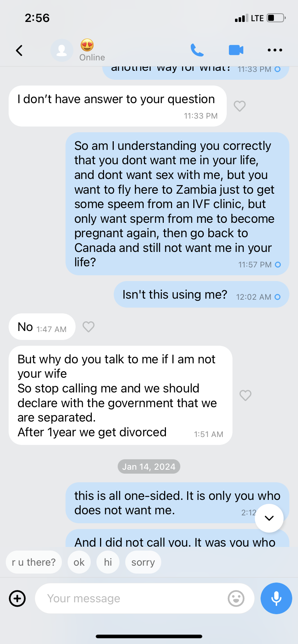This screenshot has width=298, height=644.
Task: Tap the Jan 14, 2024 date separator
Action: [x=149, y=466]
